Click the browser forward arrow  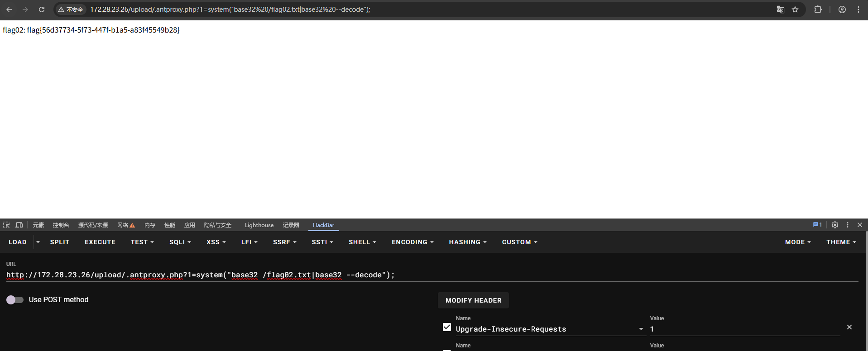coord(25,9)
